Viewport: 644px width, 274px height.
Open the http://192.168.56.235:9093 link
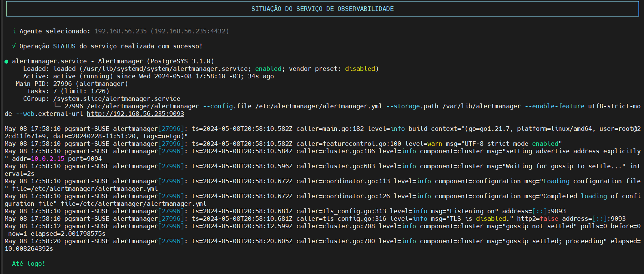[x=135, y=114]
